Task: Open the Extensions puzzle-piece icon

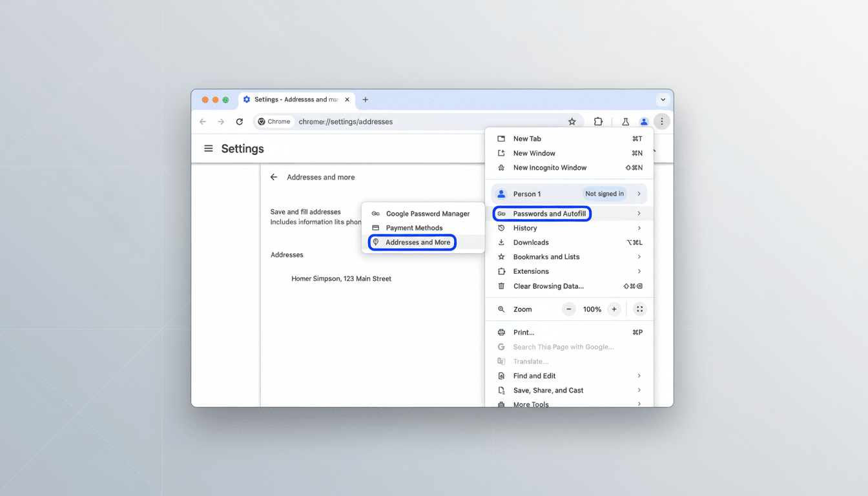Action: click(598, 121)
